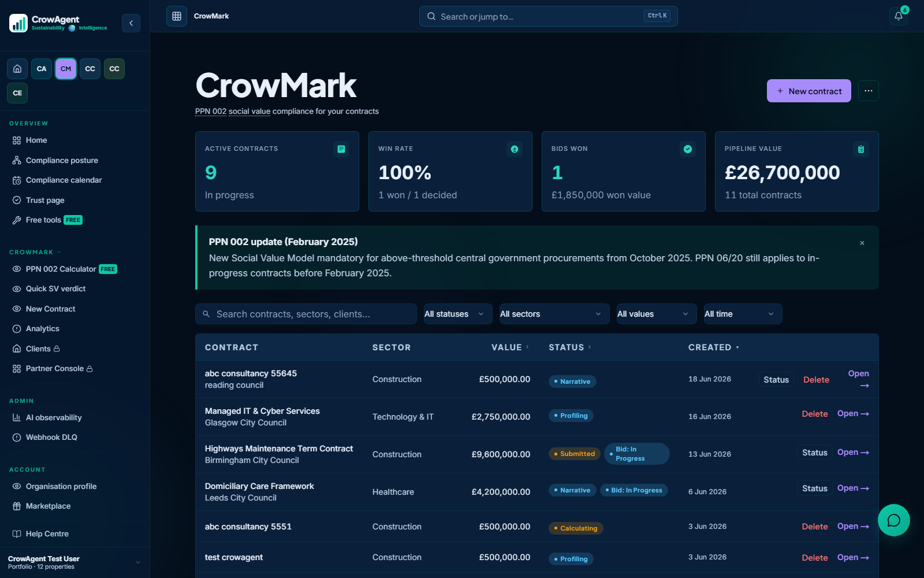Open the Managed IT & Cyber Services contract
The width and height of the screenshot is (924, 578).
click(853, 414)
